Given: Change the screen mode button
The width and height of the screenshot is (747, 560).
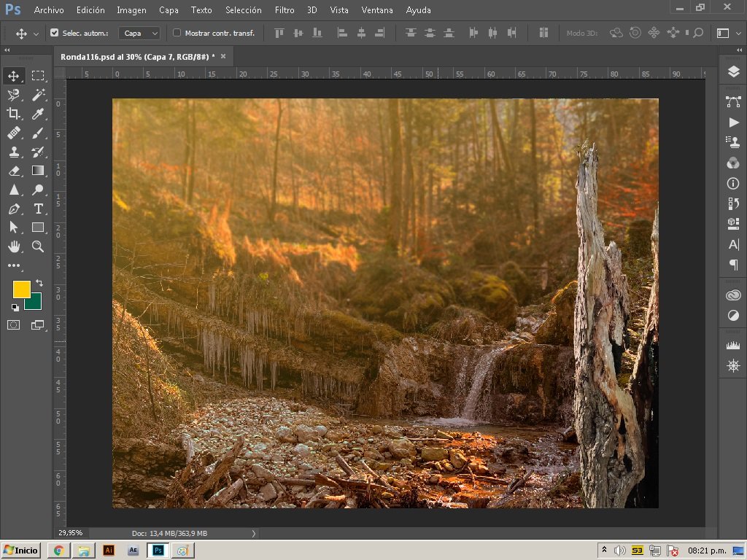Looking at the screenshot, I should click(37, 324).
